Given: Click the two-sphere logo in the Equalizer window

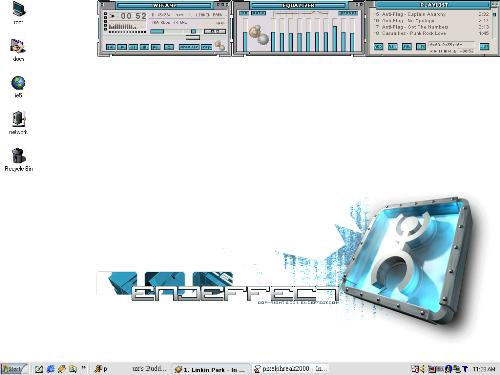Looking at the screenshot, I should [259, 35].
